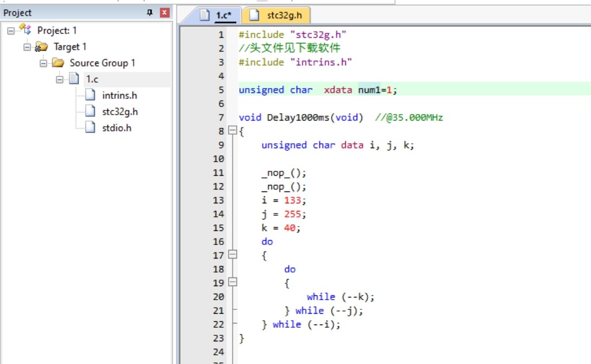This screenshot has width=591, height=364.
Task: Click the stdio.h file icon
Action: pos(90,127)
